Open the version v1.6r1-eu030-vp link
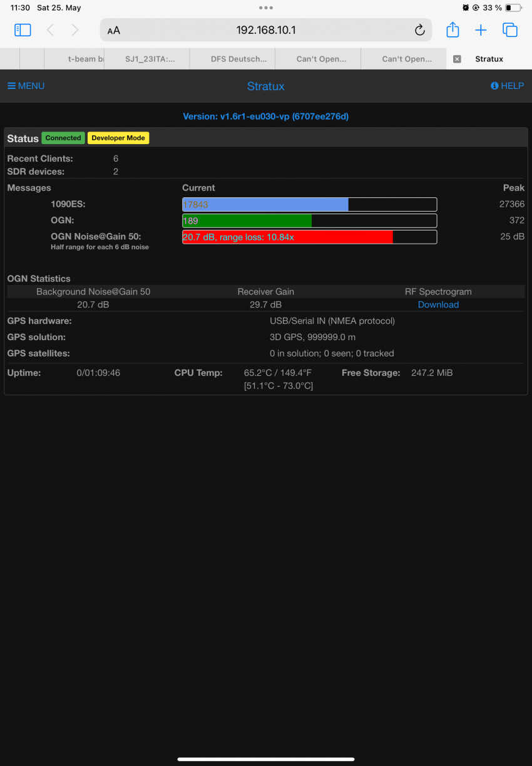532x766 pixels. click(266, 116)
